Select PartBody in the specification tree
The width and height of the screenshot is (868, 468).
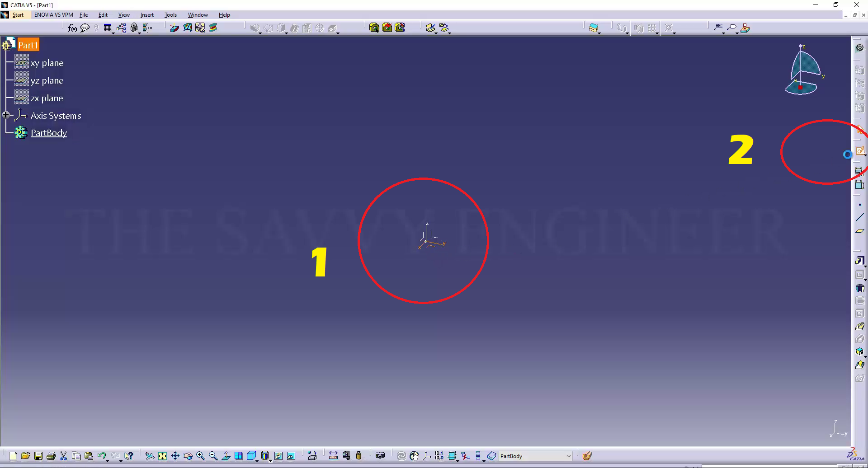[49, 133]
